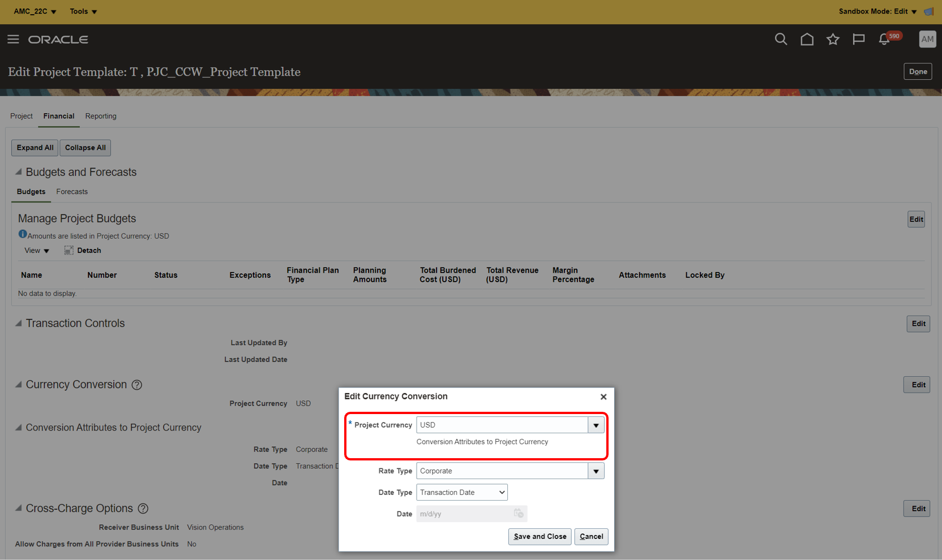Click the Corporate rate type value on page
The width and height of the screenshot is (942, 560).
coord(311,449)
